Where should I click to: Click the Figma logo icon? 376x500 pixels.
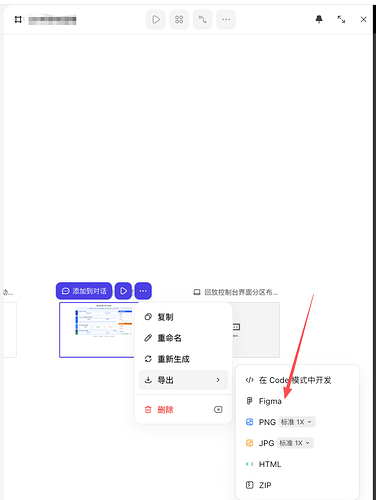tap(249, 401)
